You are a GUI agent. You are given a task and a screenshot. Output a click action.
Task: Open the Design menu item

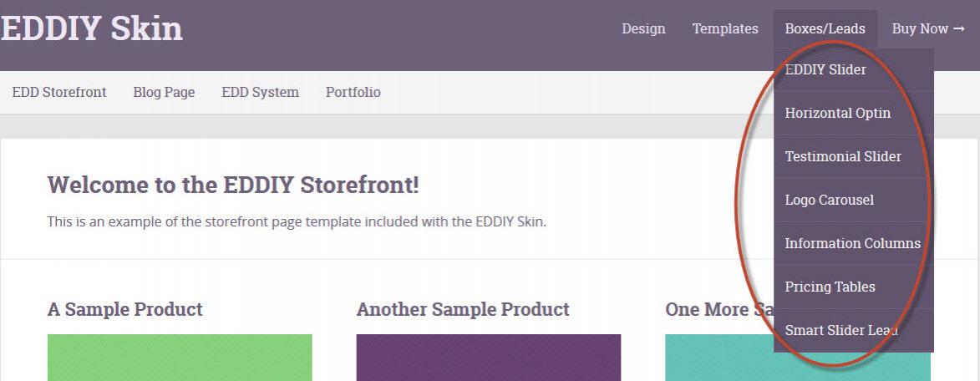point(643,29)
